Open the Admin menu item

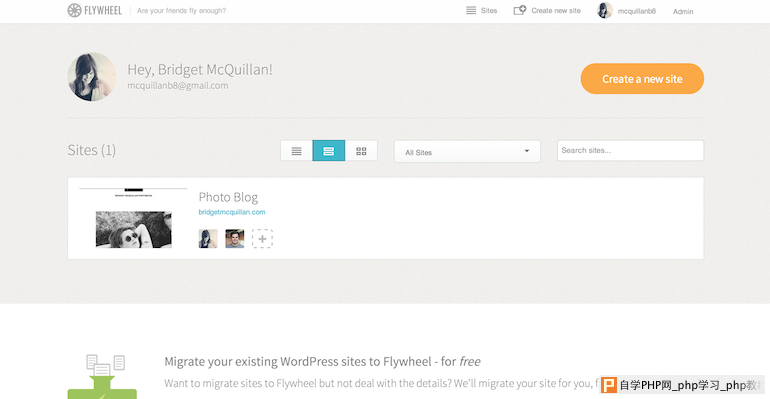coord(683,11)
